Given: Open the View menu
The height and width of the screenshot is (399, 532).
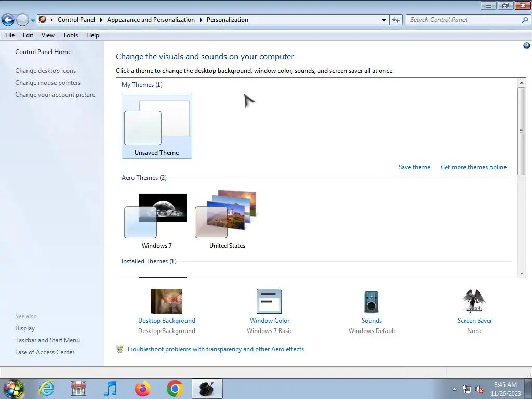Looking at the screenshot, I should (x=48, y=35).
